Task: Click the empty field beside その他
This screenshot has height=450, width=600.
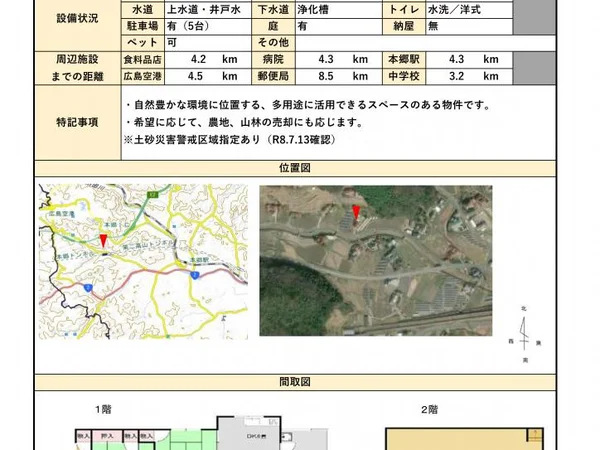Action: (426, 42)
